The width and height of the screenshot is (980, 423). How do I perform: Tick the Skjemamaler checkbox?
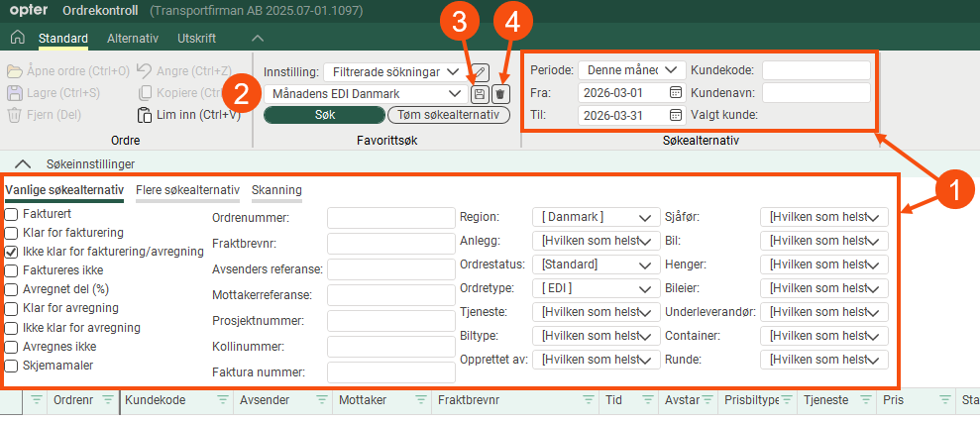point(12,365)
